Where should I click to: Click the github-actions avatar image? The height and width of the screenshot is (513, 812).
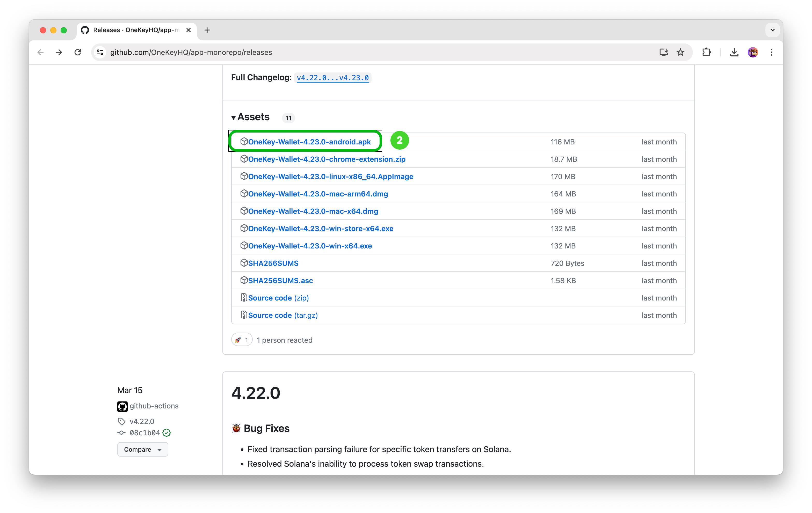coord(122,406)
